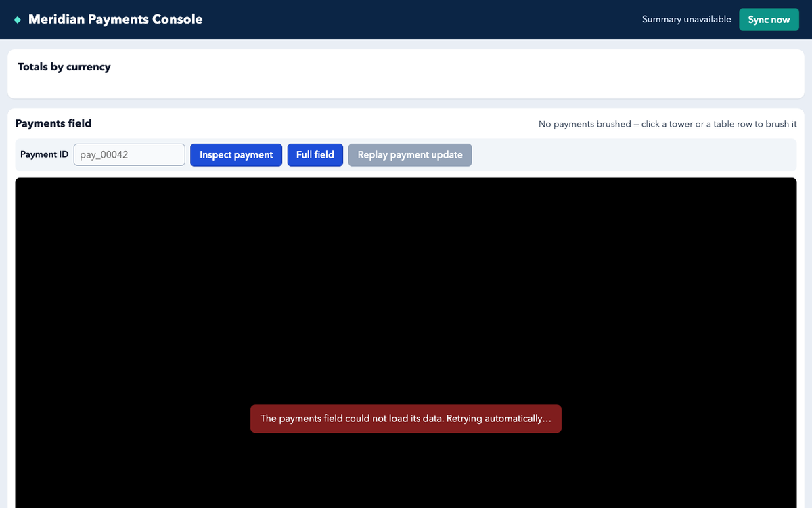Click the Inspect payment button
This screenshot has height=508, width=812.
pyautogui.click(x=236, y=155)
